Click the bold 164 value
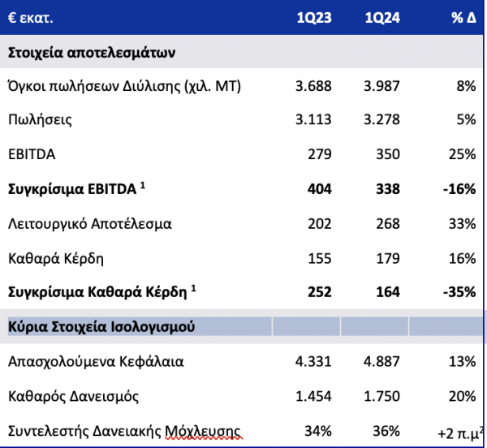Image resolution: width=487 pixels, height=448 pixels. coord(388,292)
